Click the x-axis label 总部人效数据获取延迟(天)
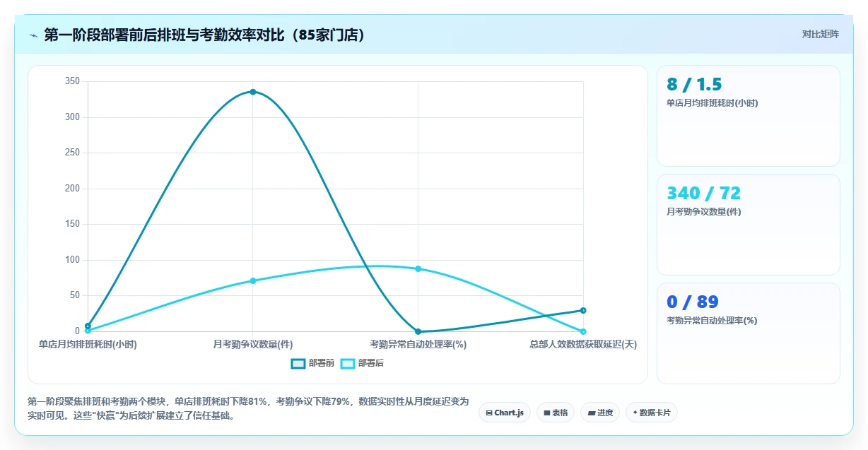The width and height of the screenshot is (868, 450). point(583,345)
